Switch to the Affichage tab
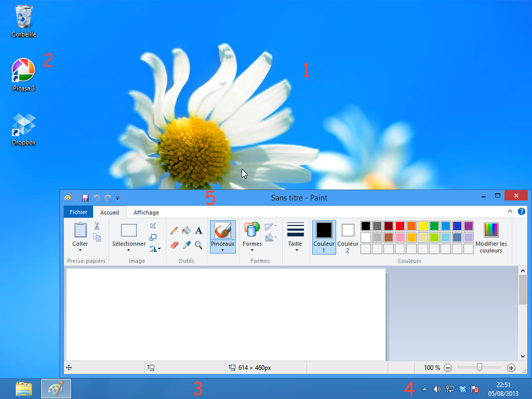Viewport: 532px width, 399px height. pos(146,212)
